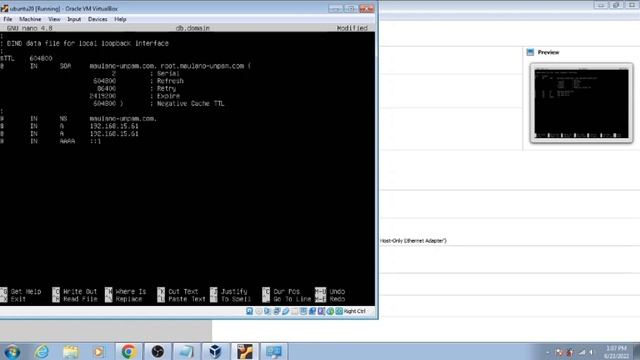Click the Host-Only Ethernet Adapter text
Screen dimensions: 640x360
(413, 241)
